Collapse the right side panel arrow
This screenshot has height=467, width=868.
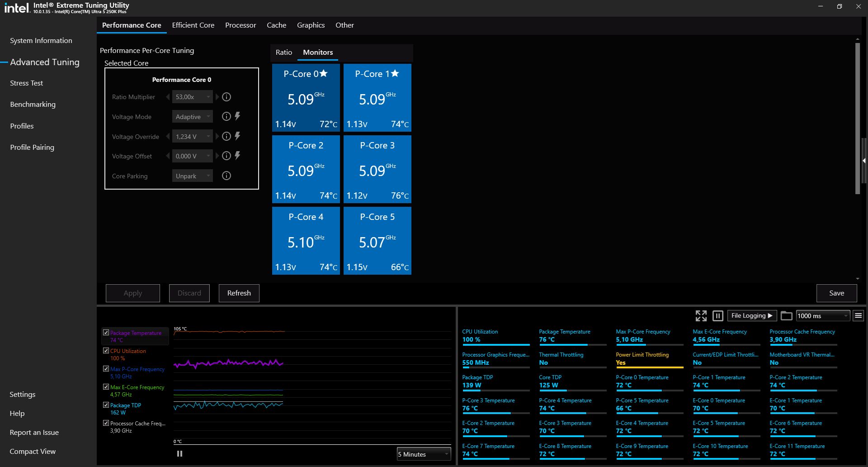pos(864,161)
